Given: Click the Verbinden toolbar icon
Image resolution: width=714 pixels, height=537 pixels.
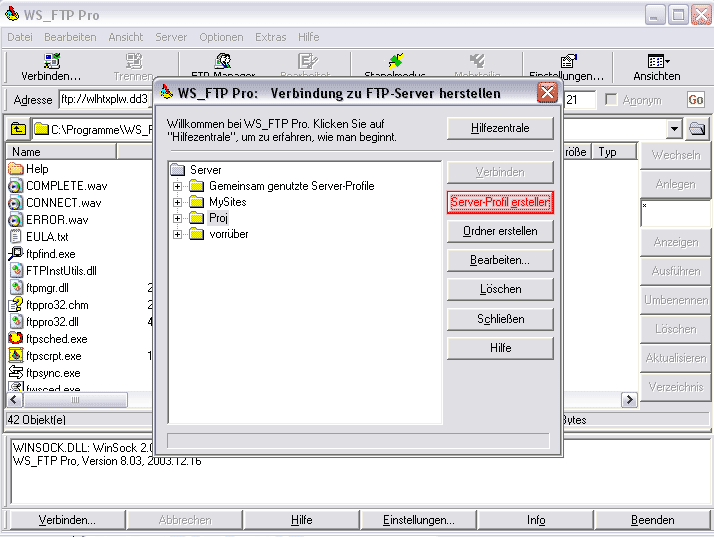Looking at the screenshot, I should pos(51,61).
